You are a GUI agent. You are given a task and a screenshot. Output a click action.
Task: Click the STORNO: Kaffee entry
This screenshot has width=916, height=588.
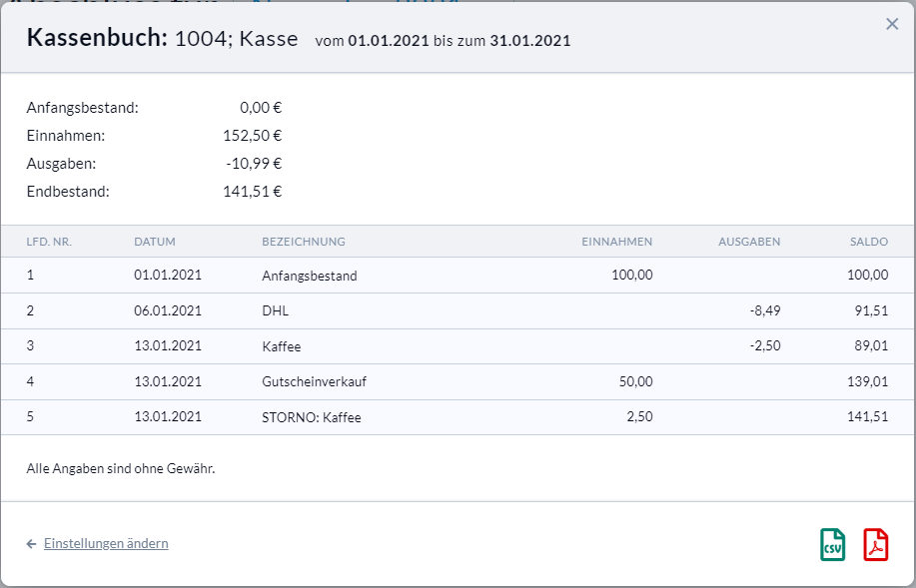pyautogui.click(x=311, y=417)
